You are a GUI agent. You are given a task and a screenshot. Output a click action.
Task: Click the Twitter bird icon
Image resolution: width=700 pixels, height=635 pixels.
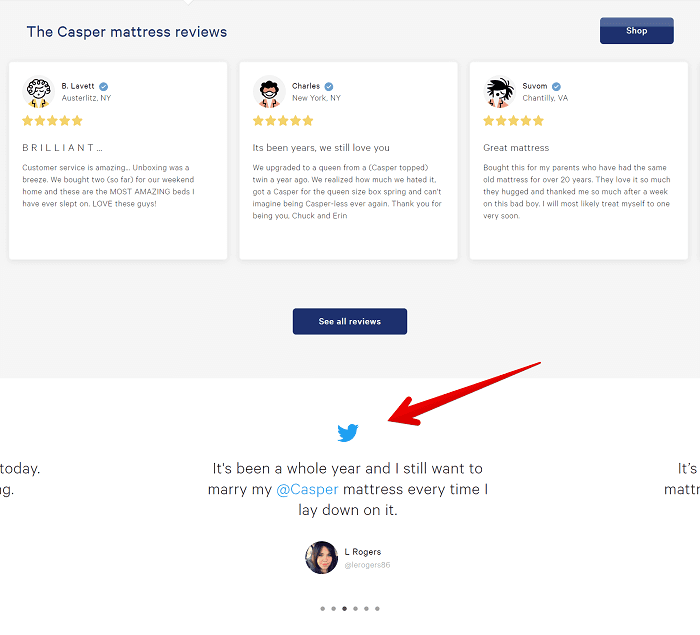point(348,432)
